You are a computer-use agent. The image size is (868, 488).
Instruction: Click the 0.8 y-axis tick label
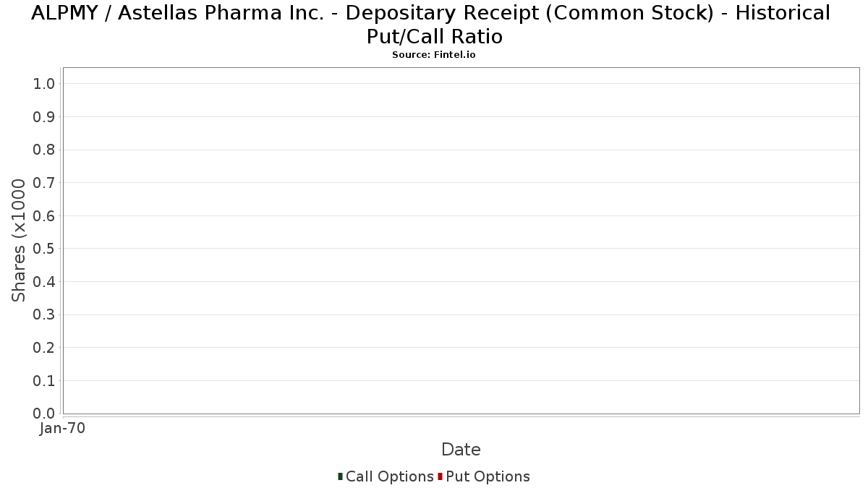[x=44, y=150]
